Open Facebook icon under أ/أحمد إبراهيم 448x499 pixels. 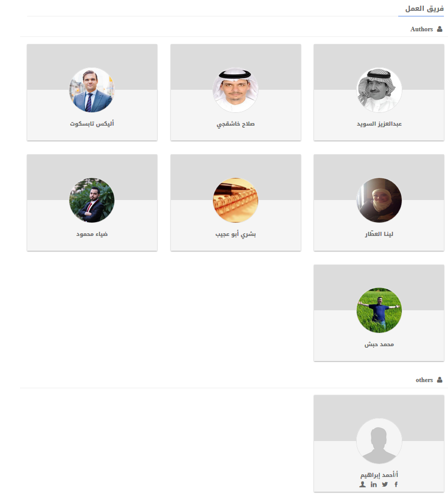pyautogui.click(x=396, y=484)
